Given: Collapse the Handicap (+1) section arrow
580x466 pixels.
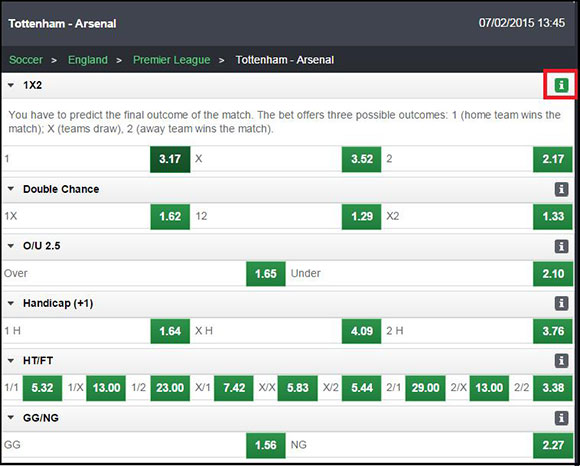Looking at the screenshot, I should tap(11, 303).
